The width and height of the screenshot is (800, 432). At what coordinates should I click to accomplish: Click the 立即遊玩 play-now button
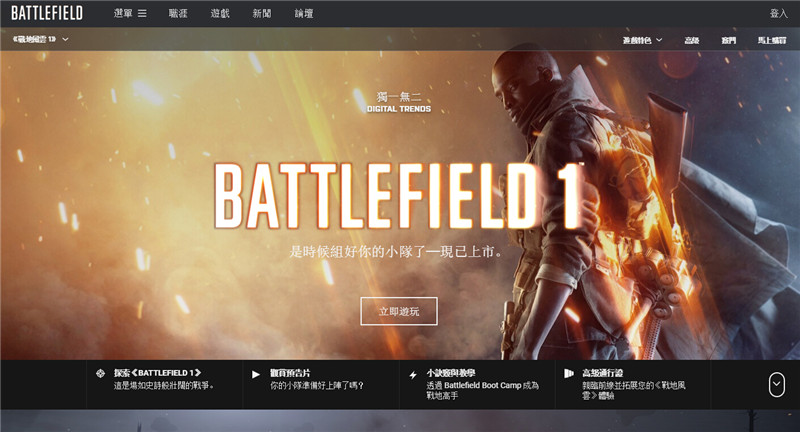[399, 311]
